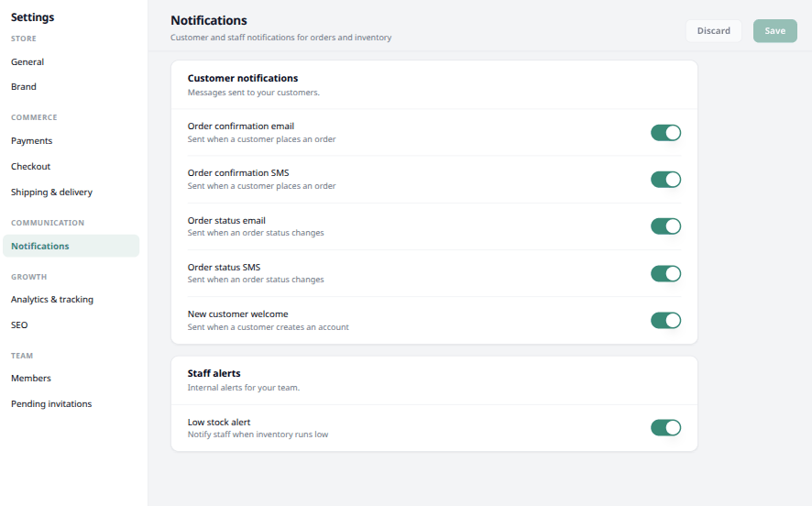The width and height of the screenshot is (812, 506).
Task: Click the Notifications page heading
Action: [209, 20]
